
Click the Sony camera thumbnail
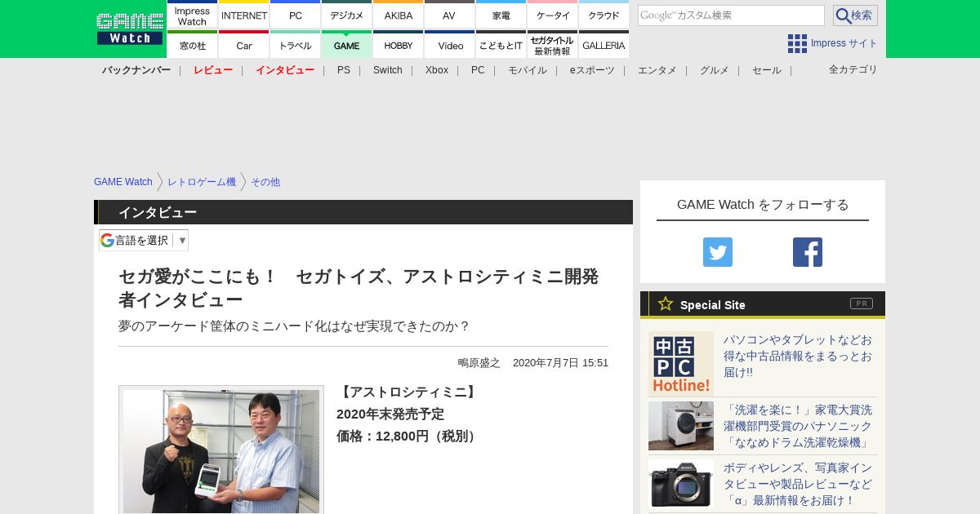(x=681, y=484)
